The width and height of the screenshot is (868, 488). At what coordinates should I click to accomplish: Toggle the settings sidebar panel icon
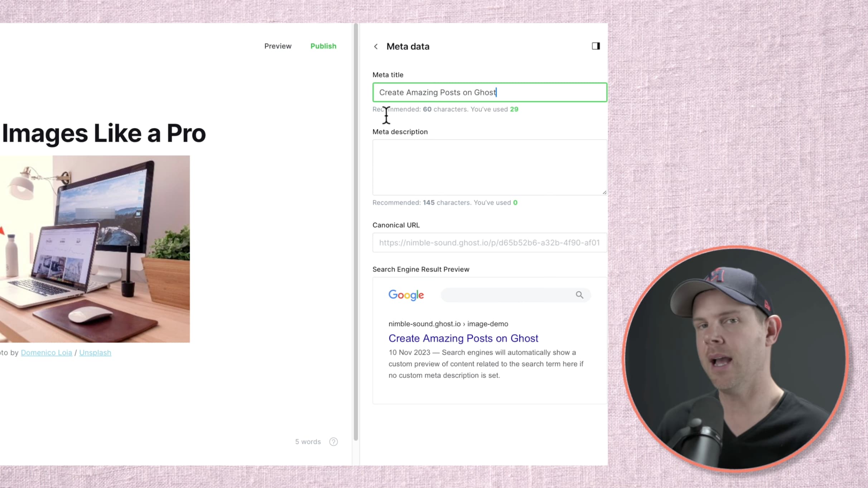[x=596, y=46]
